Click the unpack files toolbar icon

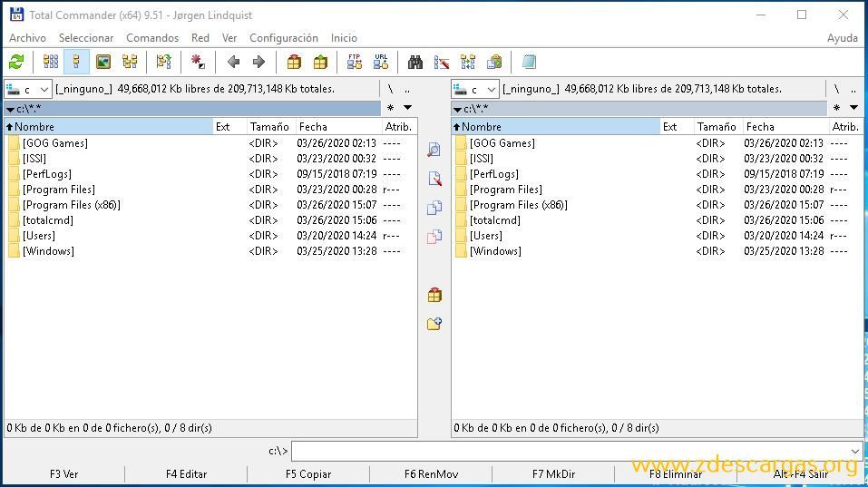pos(320,62)
